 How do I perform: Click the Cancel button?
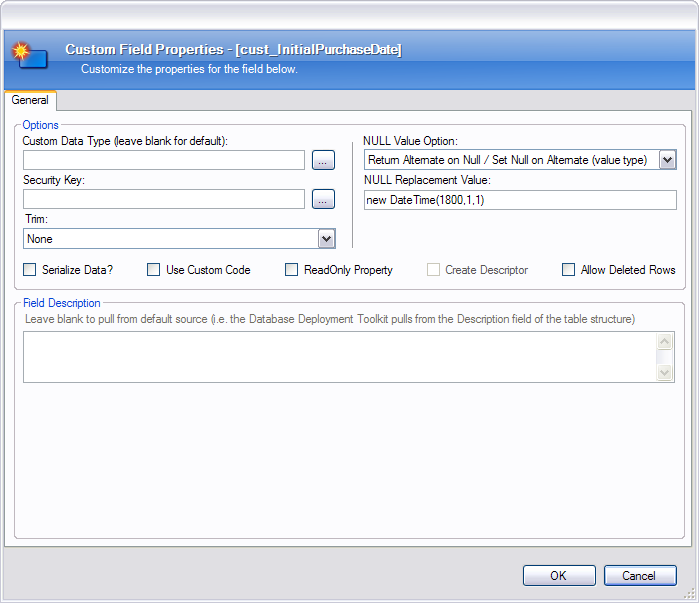click(x=640, y=575)
